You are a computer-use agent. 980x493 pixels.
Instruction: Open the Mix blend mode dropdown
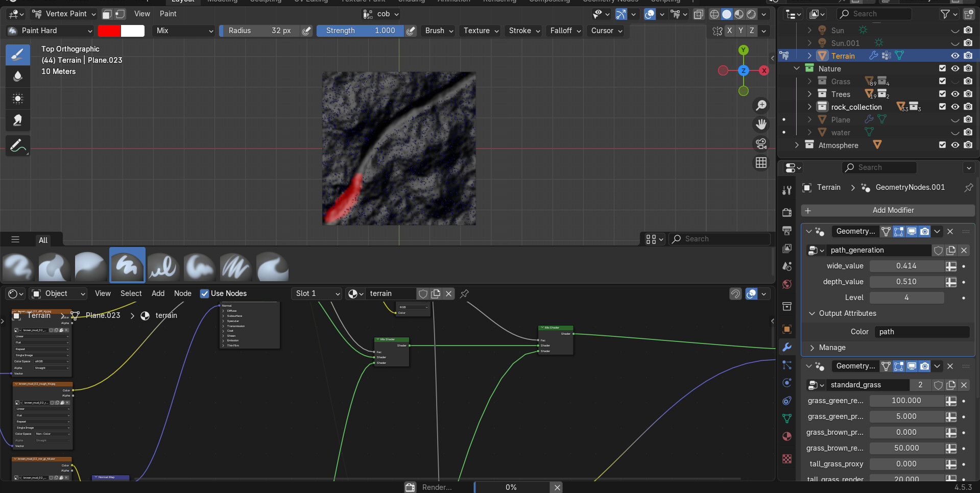(184, 31)
